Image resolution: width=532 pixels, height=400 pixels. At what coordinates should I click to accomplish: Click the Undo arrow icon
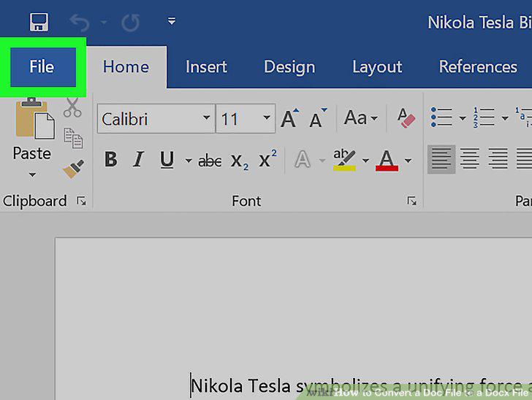click(x=80, y=23)
